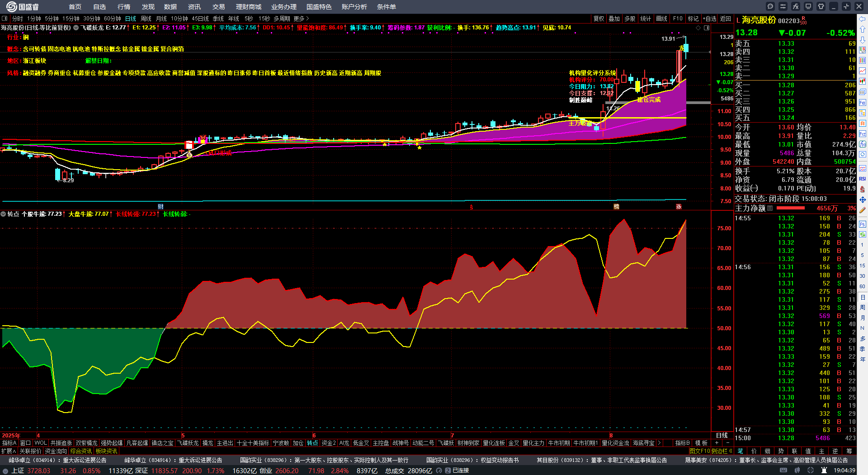Viewport: 868px width, 475px height.
Task: Switch to the 资金流向 bottom tab
Action: click(56, 451)
